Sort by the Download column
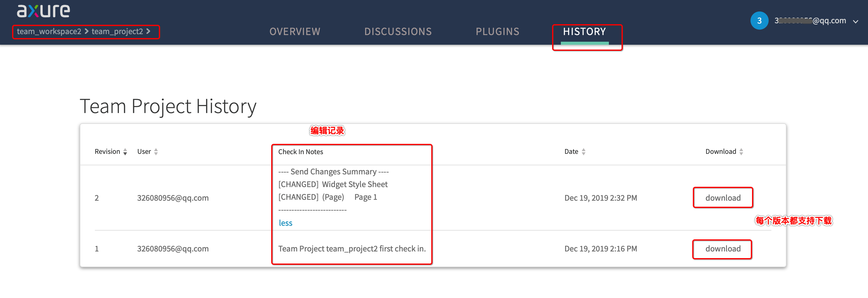868x298 pixels. 724,152
